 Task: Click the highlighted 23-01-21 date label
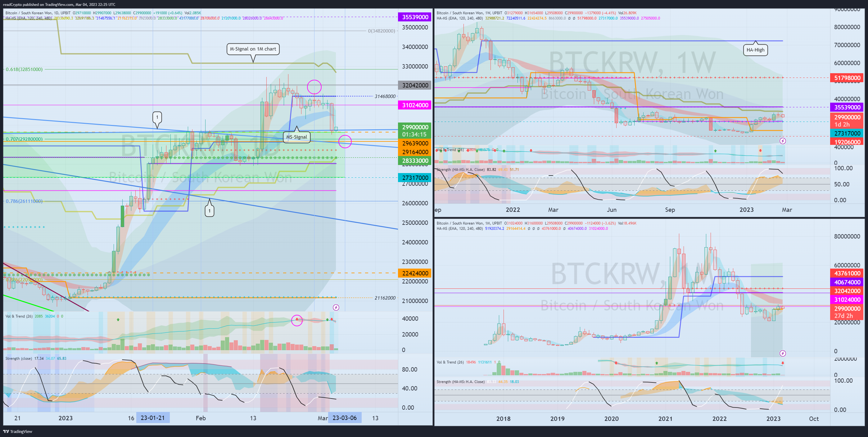click(153, 418)
